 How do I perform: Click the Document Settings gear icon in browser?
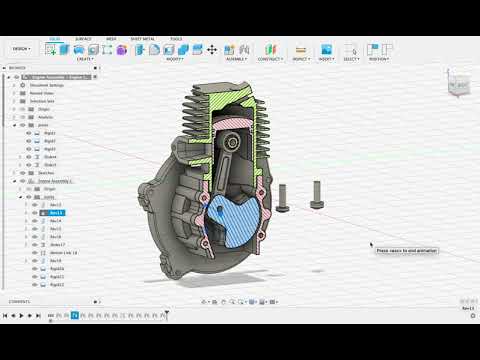coord(23,85)
